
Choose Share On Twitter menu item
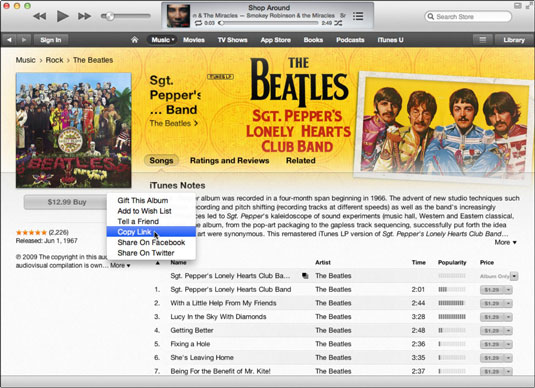coord(151,253)
